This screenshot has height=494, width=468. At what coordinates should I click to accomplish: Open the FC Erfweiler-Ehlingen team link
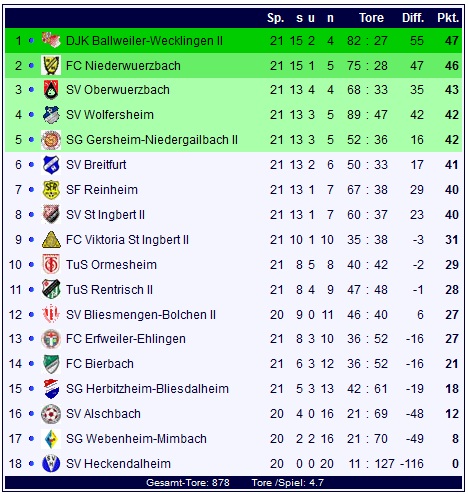(x=126, y=339)
